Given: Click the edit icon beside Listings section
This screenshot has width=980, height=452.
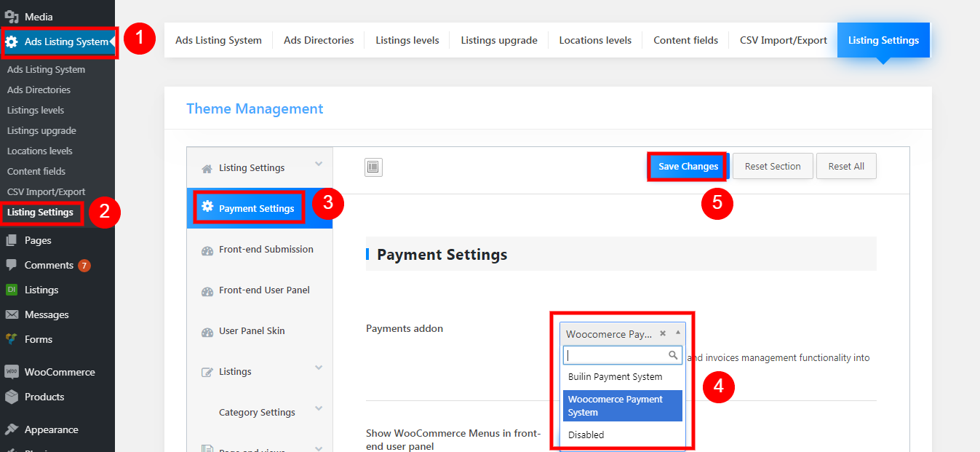Looking at the screenshot, I should point(207,372).
